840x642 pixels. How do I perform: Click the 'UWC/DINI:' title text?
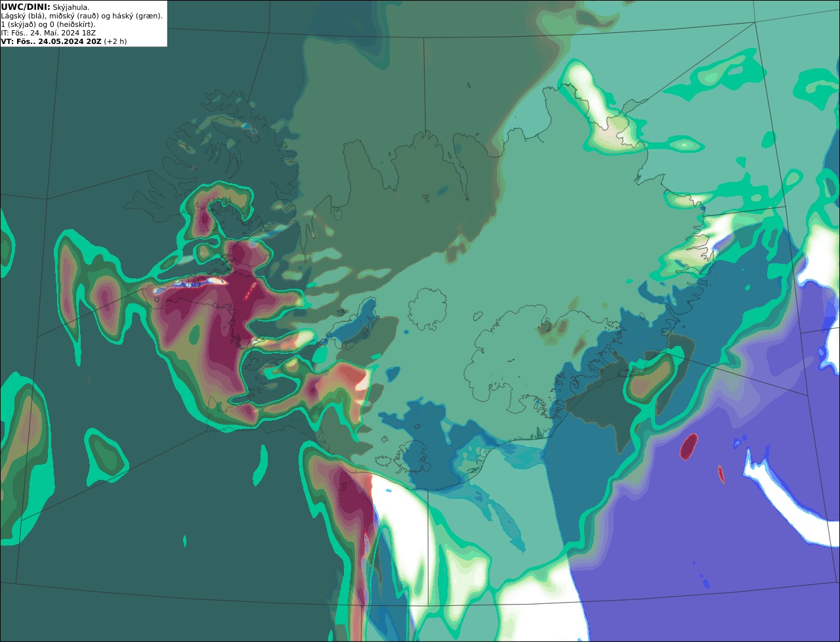26,7
